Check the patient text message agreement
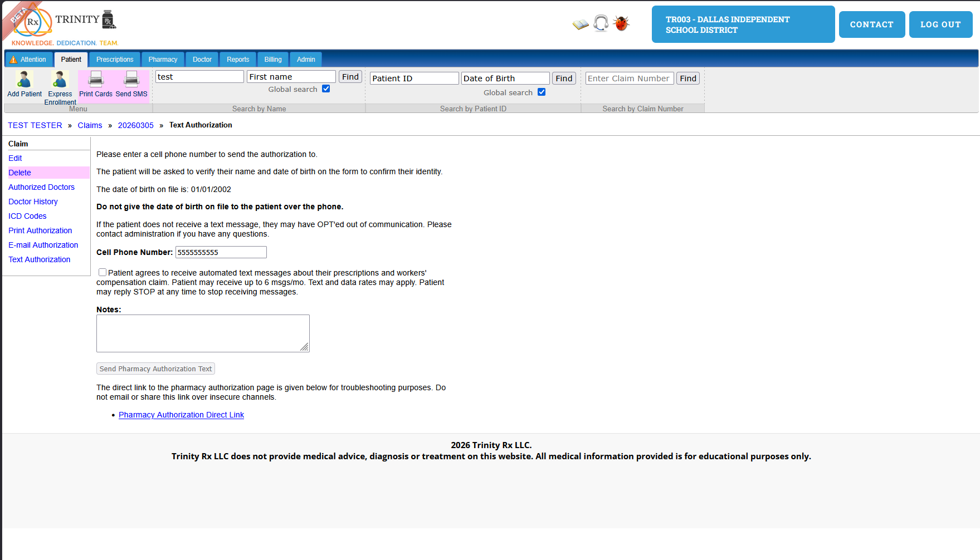 point(102,272)
